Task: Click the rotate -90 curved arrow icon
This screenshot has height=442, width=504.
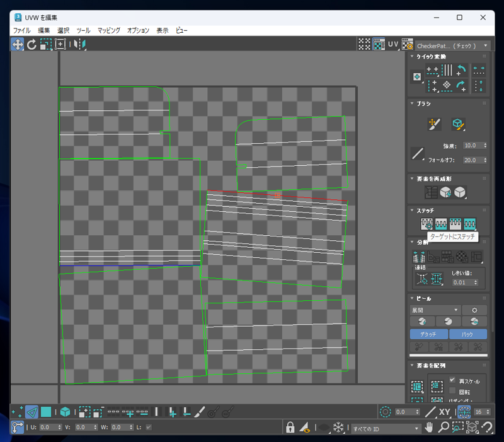Action: click(x=461, y=86)
